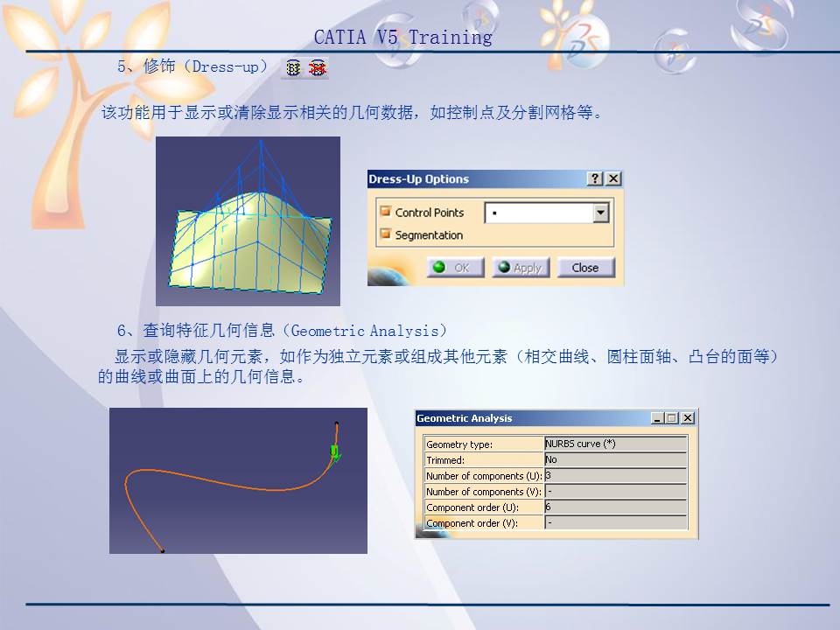Select the show control points dress-up icon
This screenshot has height=630, width=840.
292,67
